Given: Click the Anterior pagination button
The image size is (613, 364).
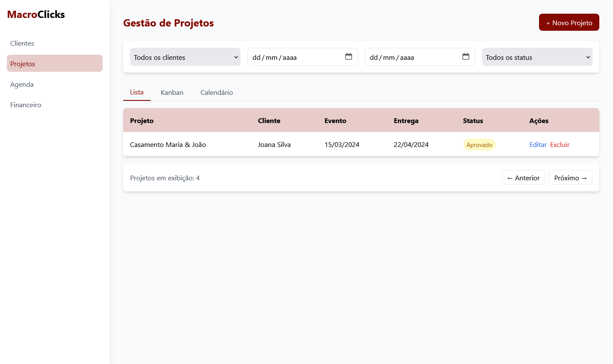Looking at the screenshot, I should click(523, 177).
